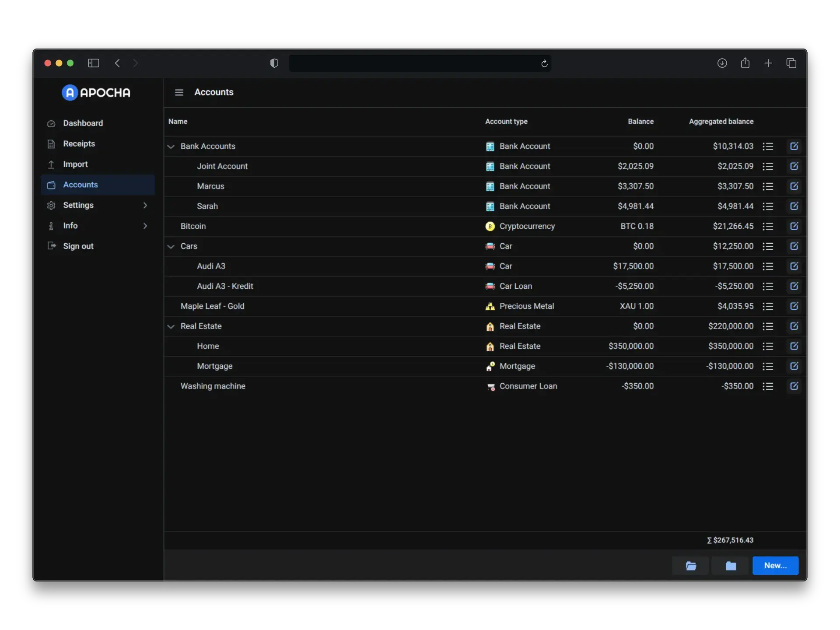Click the New... button

pos(775,566)
